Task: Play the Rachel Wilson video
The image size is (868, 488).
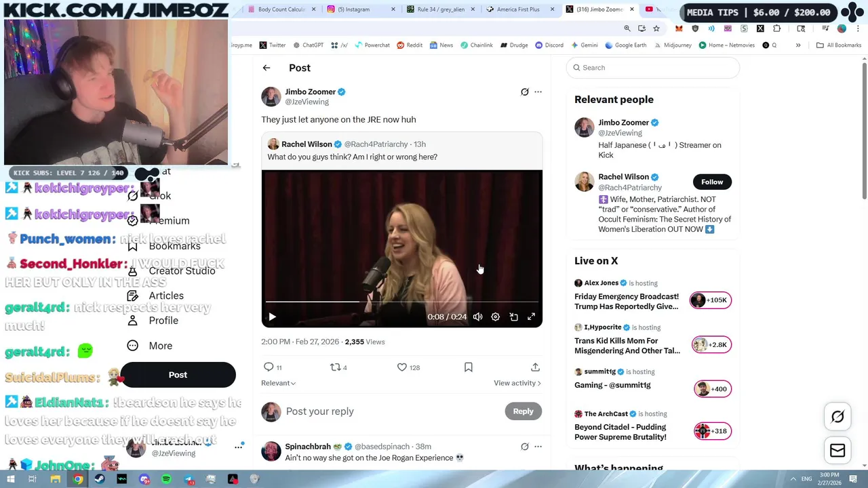Action: coord(272,317)
